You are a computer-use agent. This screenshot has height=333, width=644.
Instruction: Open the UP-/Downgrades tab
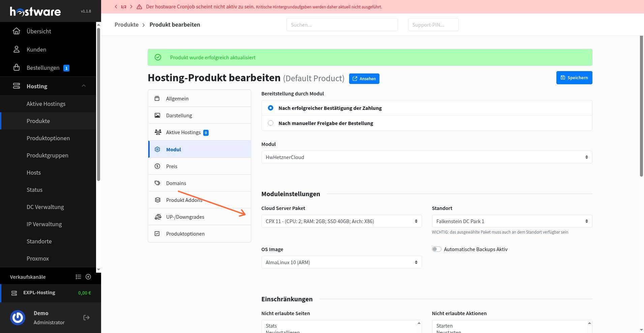200,217
